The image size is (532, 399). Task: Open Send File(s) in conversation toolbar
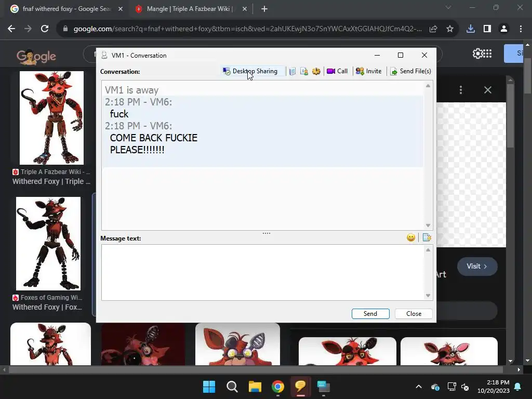click(411, 71)
